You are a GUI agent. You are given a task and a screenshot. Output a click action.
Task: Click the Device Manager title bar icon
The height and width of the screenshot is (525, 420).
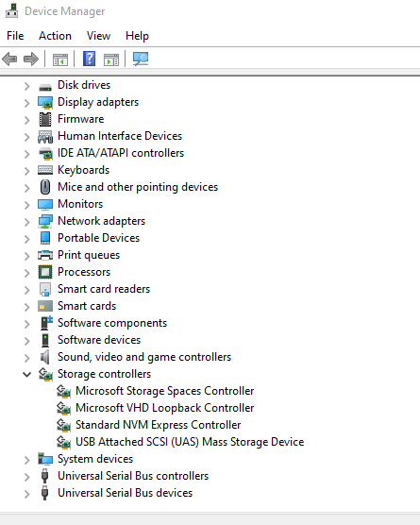coord(11,11)
